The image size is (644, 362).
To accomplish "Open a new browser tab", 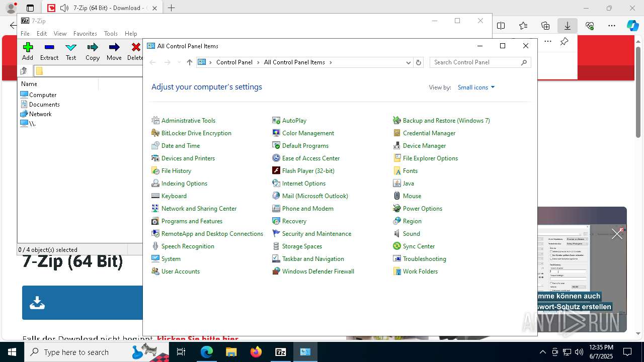I will click(171, 8).
